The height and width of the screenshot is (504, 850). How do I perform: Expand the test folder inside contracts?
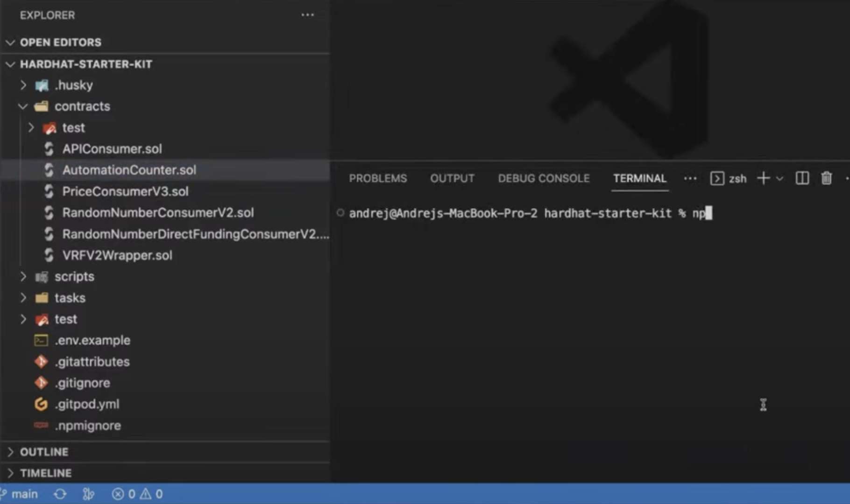pyautogui.click(x=31, y=127)
